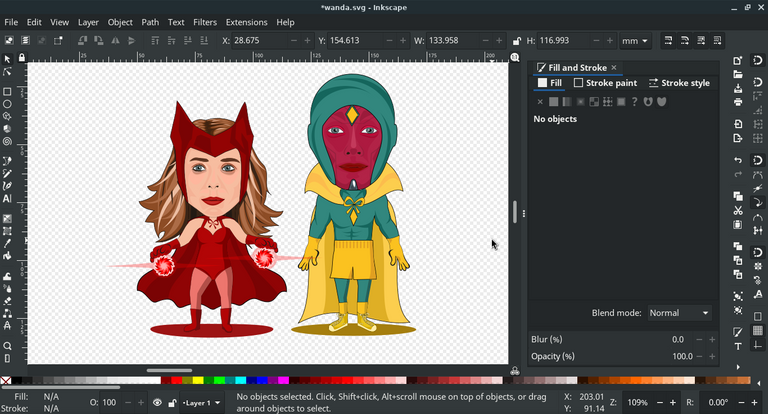Image resolution: width=768 pixels, height=414 pixels.
Task: Toggle width/height ratio lock
Action: 516,41
